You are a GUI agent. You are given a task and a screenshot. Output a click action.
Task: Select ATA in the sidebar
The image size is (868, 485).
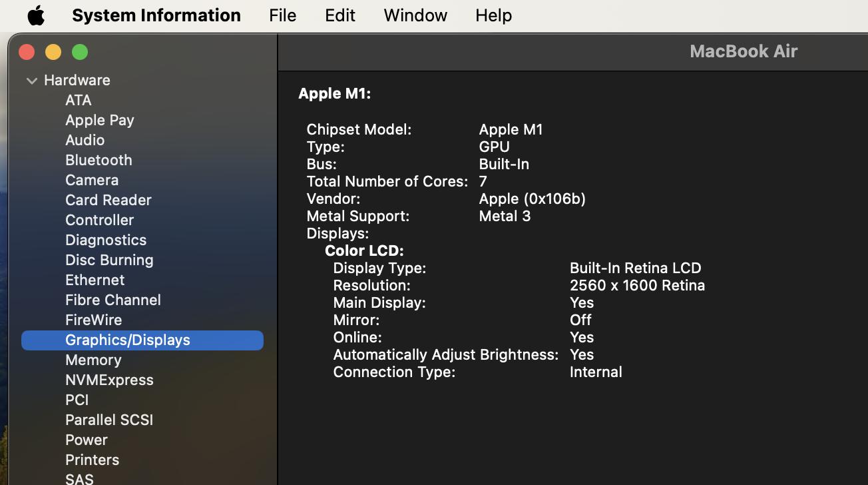[x=79, y=100]
